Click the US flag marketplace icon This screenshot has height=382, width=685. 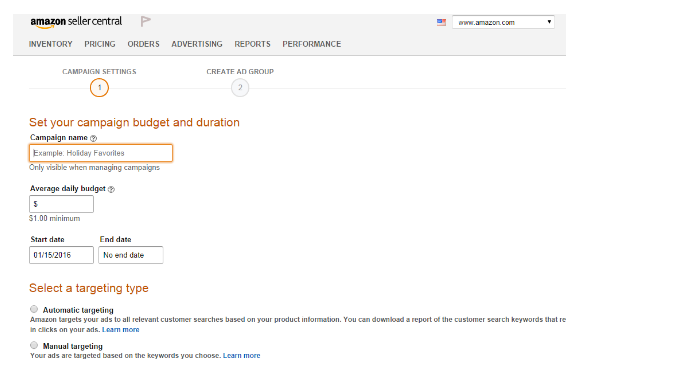[x=441, y=22]
